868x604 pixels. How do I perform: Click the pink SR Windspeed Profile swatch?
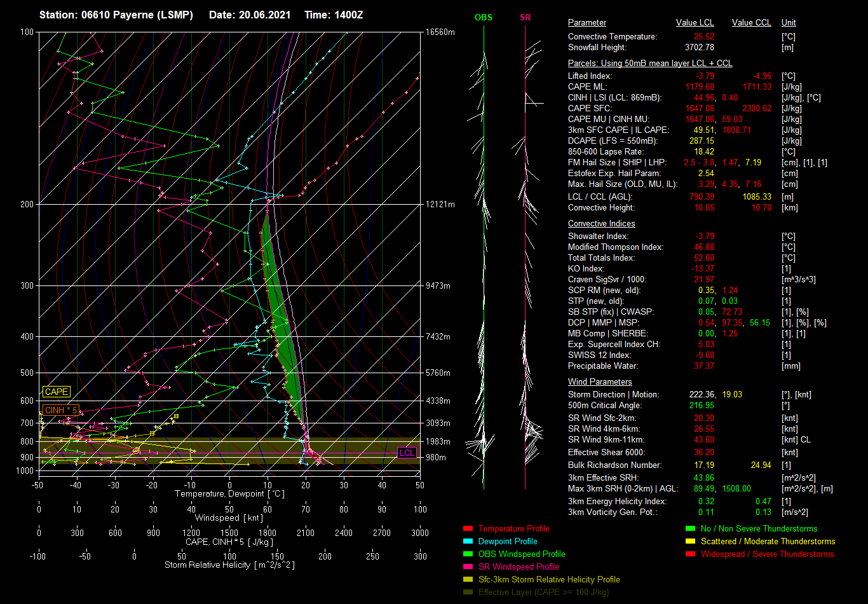click(468, 567)
